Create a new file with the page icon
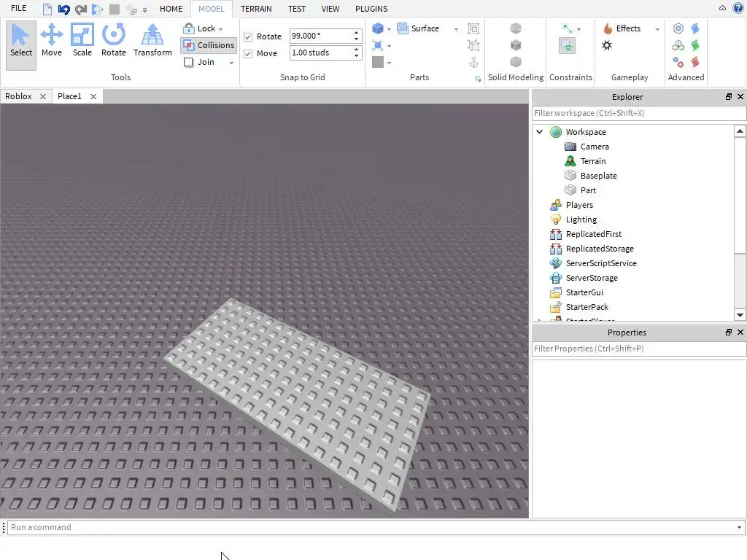Screen dimensions: 747x560 [x=47, y=9]
